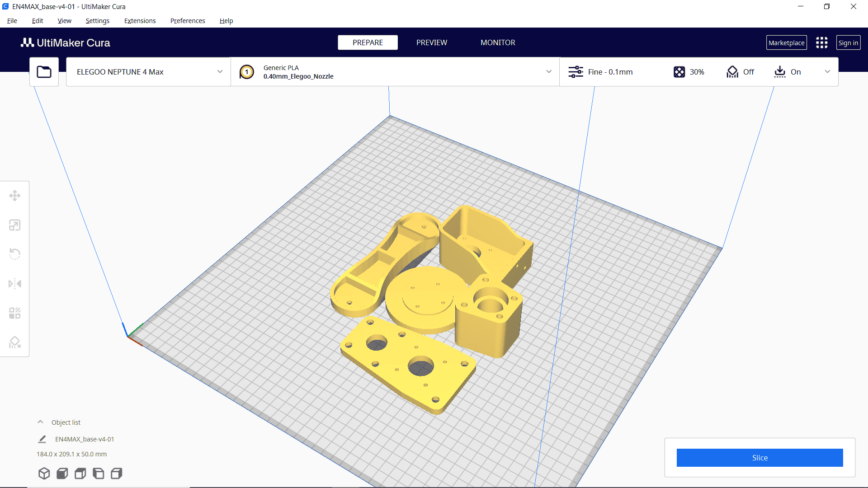The height and width of the screenshot is (488, 868).
Task: Switch to right side view cube icon
Action: (116, 473)
